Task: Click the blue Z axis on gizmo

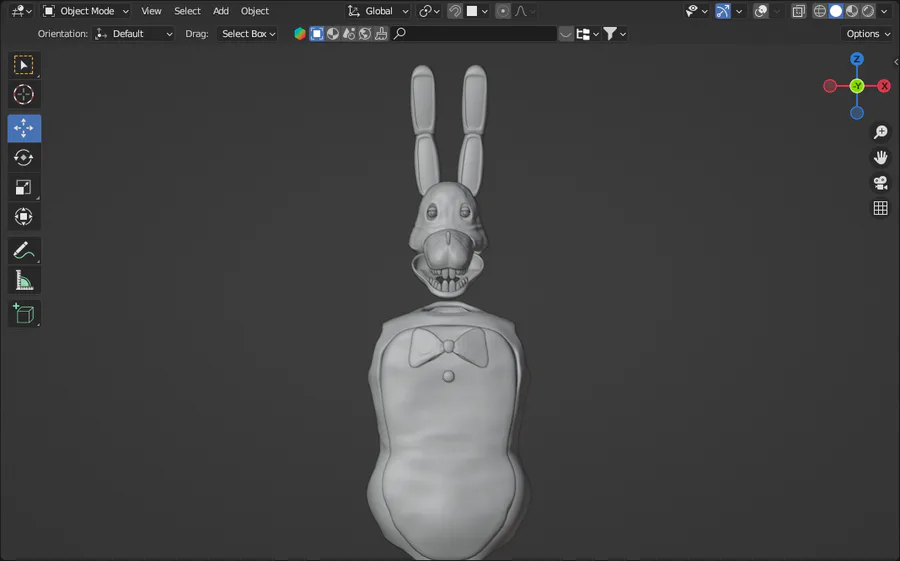Action: pos(857,59)
